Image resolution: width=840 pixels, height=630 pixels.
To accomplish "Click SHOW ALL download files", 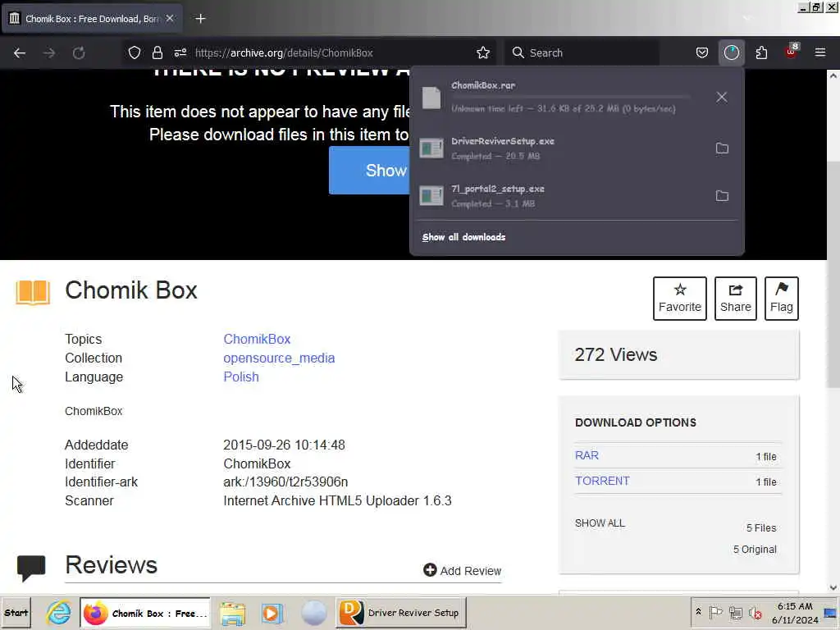I will [x=600, y=523].
